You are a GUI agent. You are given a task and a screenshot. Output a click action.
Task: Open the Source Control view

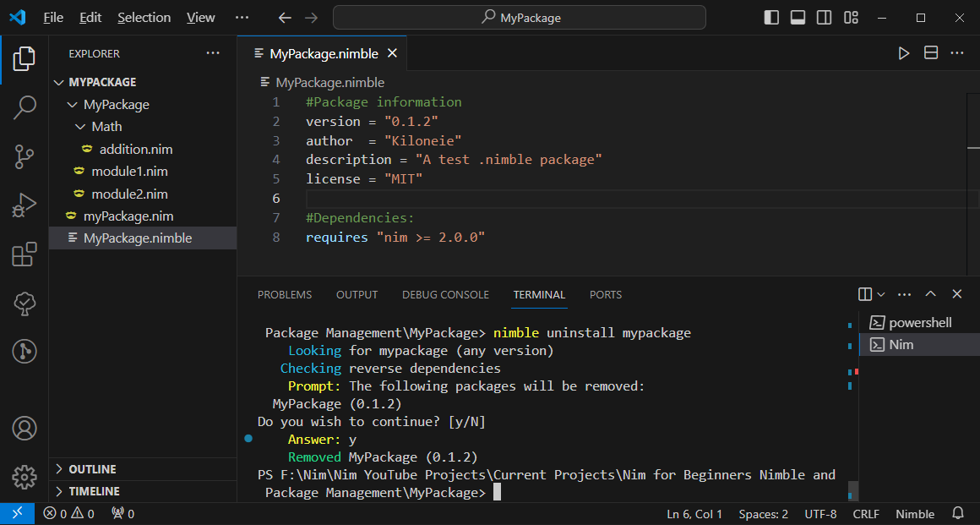[x=24, y=156]
